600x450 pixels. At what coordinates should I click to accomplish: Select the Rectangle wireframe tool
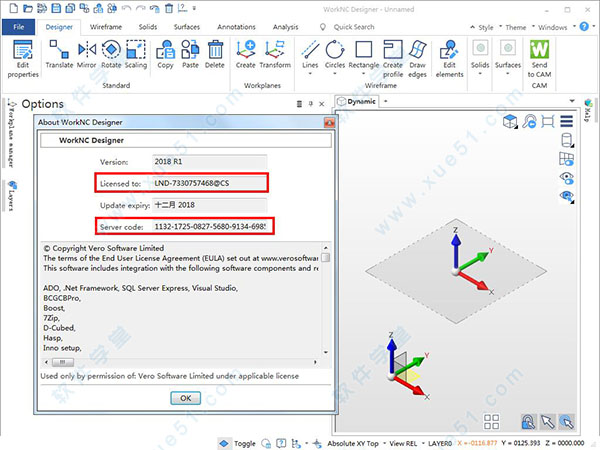(364, 55)
